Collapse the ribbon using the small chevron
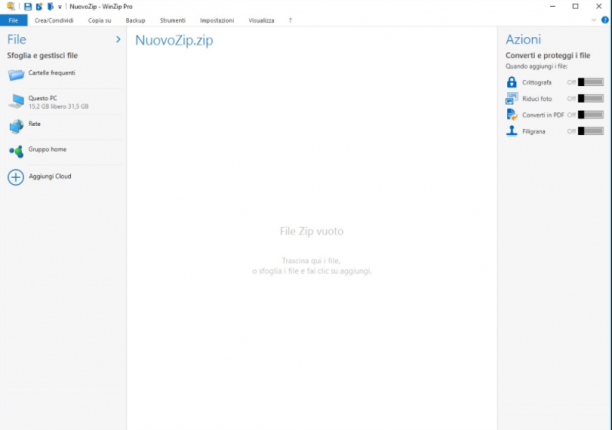This screenshot has height=430, width=612. click(x=594, y=20)
